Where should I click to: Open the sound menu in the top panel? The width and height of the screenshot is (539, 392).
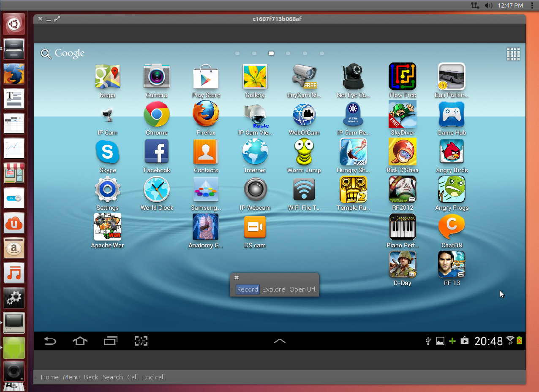tap(489, 5)
